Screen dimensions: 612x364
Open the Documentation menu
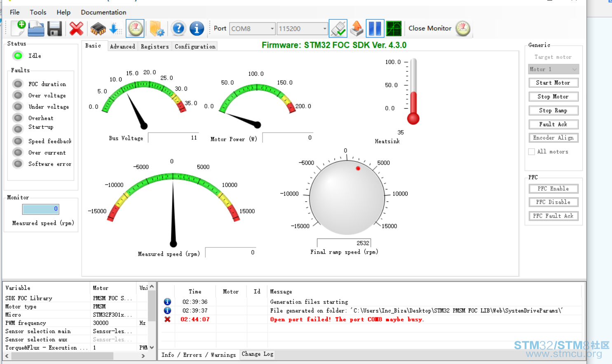103,12
